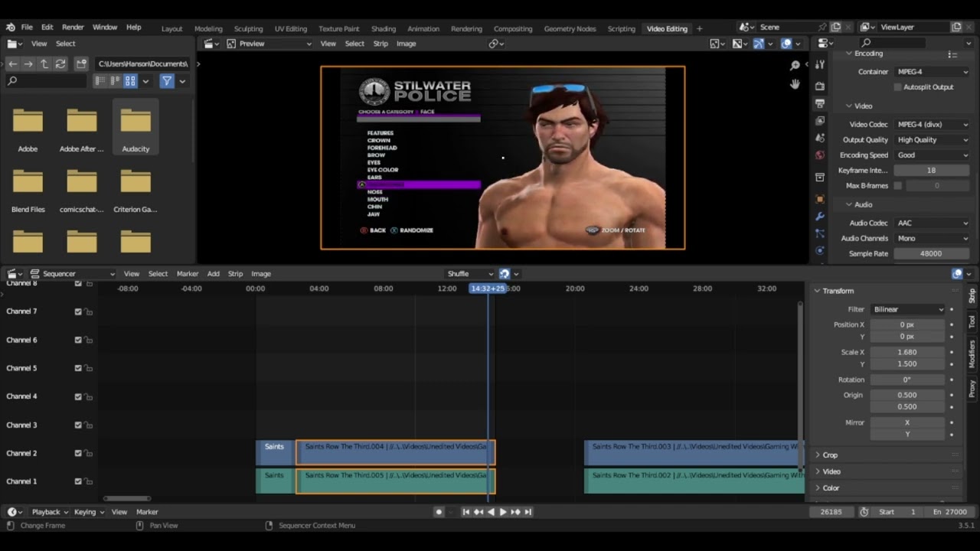The image size is (980, 551).
Task: Adjust the Scale X value field
Action: point(907,352)
